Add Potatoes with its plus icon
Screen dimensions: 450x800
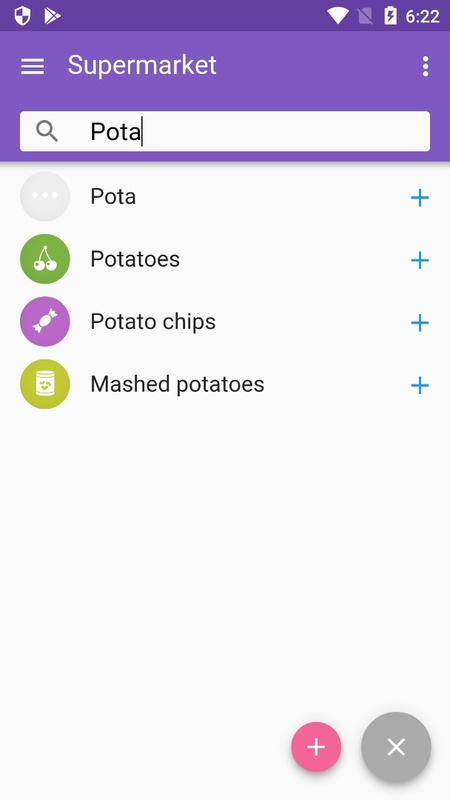pos(419,260)
